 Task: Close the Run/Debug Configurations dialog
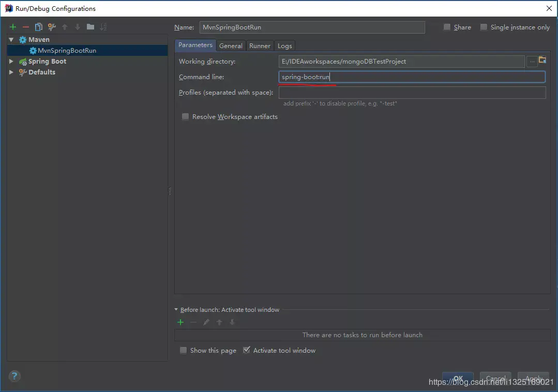549,8
